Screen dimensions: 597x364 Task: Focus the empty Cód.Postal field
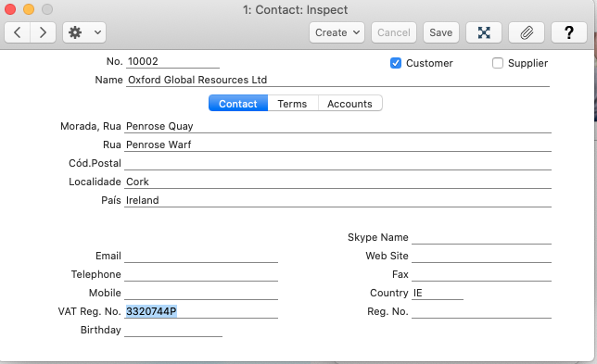click(x=337, y=163)
